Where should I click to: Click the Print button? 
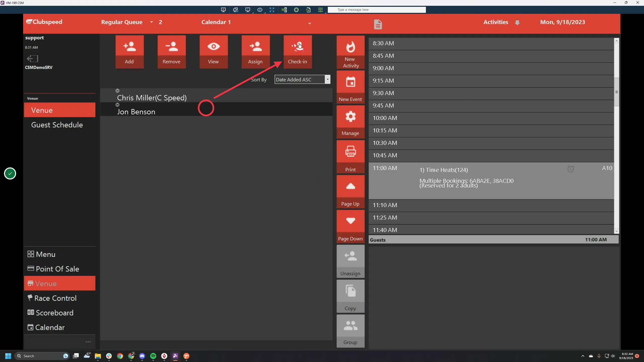[x=350, y=157]
